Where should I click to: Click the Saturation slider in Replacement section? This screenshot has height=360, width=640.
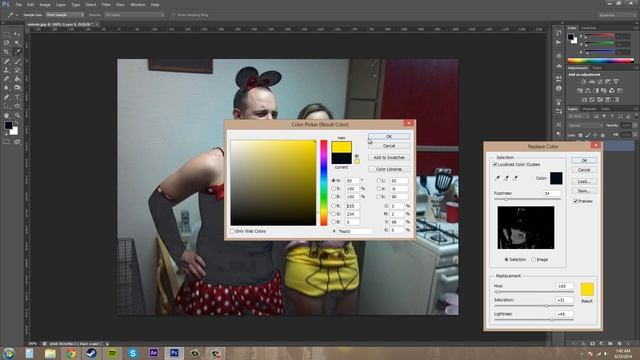534,306
